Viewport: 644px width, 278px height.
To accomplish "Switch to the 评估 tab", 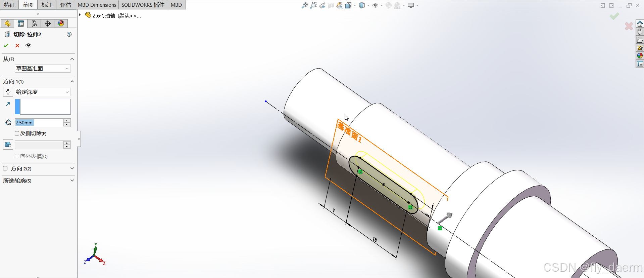I will 65,5.
